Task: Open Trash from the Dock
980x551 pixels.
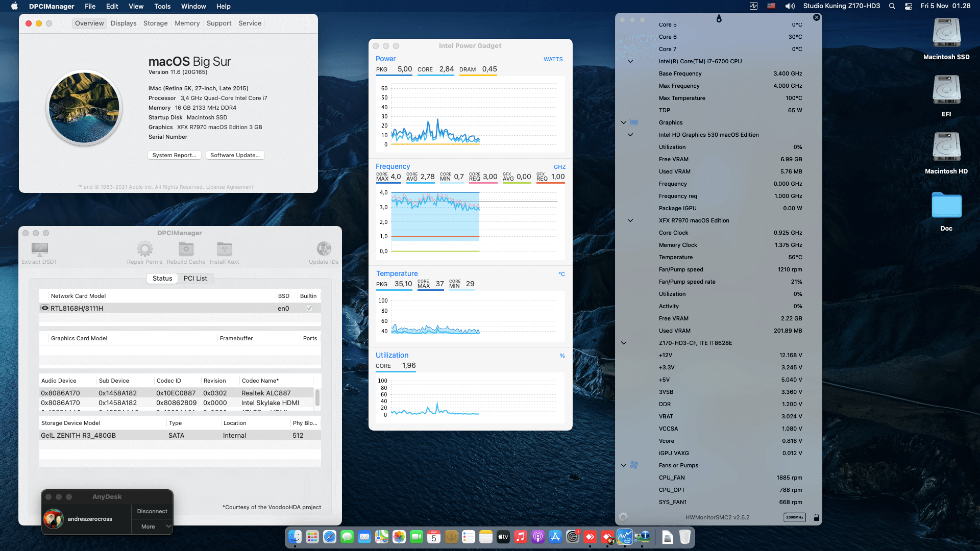Action: point(684,537)
